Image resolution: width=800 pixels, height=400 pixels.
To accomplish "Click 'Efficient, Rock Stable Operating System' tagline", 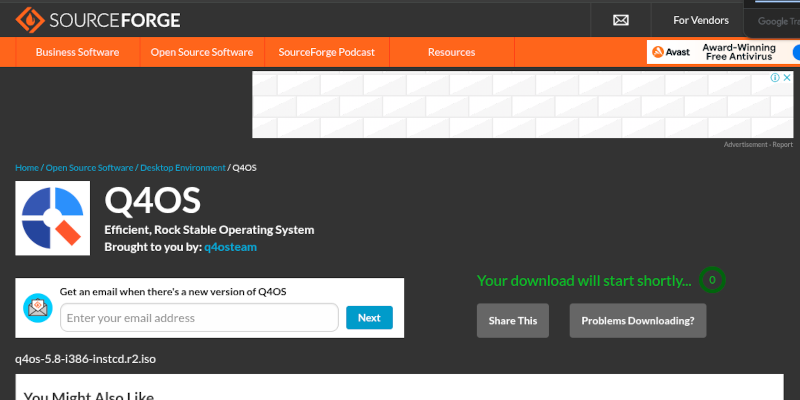I will pyautogui.click(x=209, y=230).
